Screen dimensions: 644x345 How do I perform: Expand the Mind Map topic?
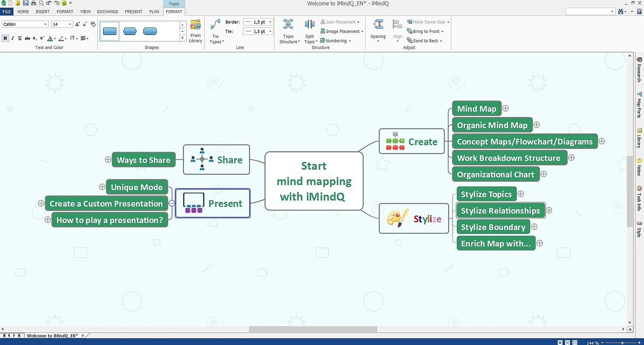click(x=506, y=109)
